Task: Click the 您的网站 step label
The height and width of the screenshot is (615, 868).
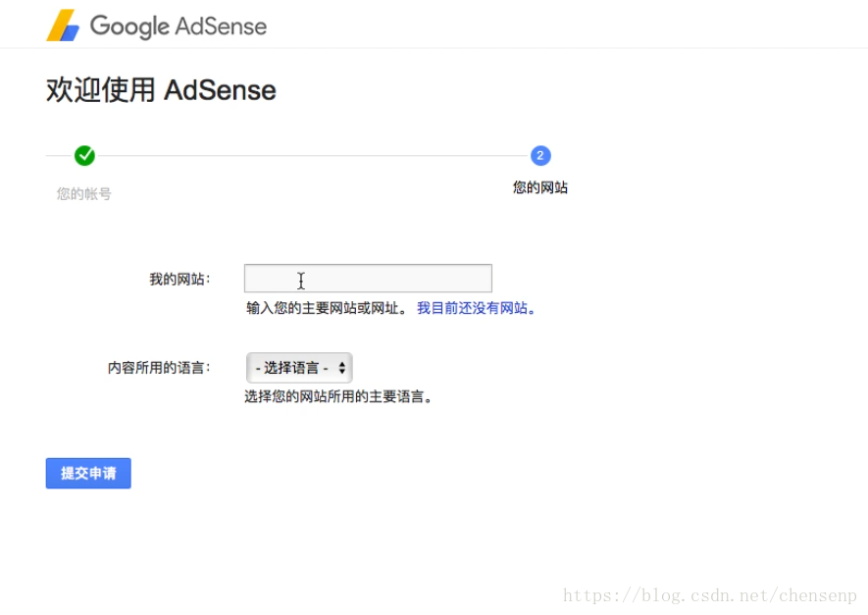Action: point(540,187)
